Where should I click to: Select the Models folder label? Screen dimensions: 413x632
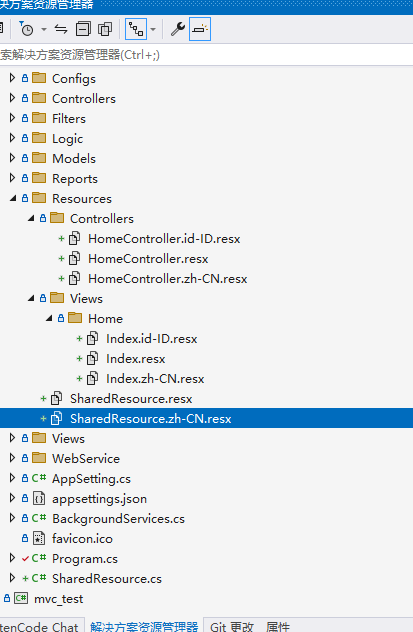pyautogui.click(x=74, y=158)
